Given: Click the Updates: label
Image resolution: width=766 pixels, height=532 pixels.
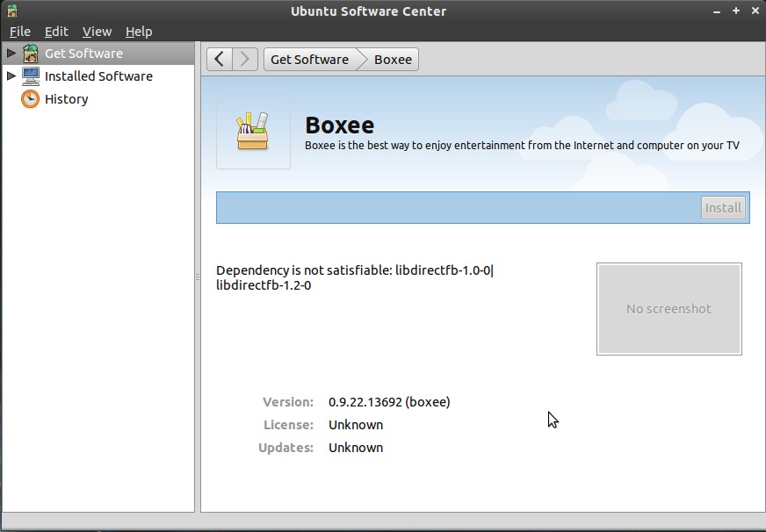Looking at the screenshot, I should point(285,448).
